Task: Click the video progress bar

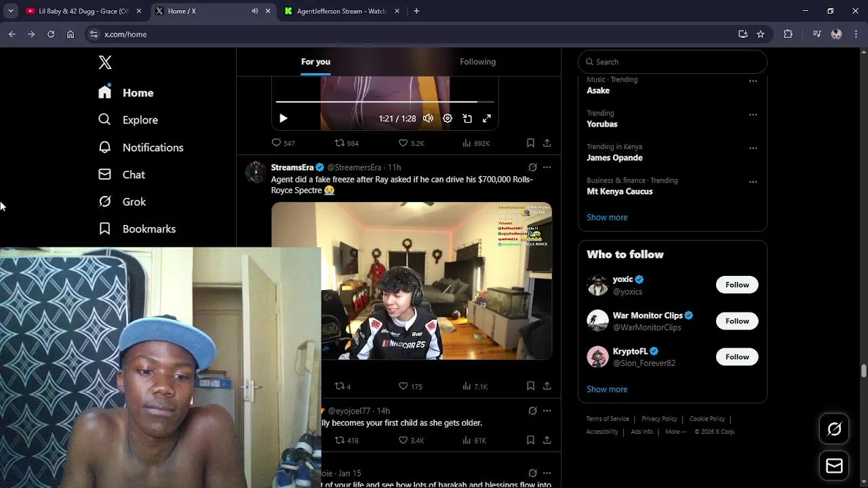Action: pyautogui.click(x=384, y=102)
